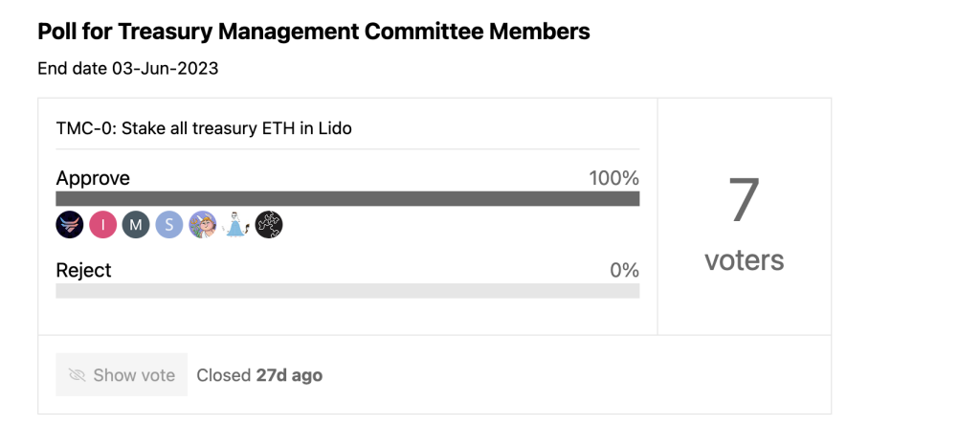
Task: Click the dark Approve result bar
Action: 347,199
